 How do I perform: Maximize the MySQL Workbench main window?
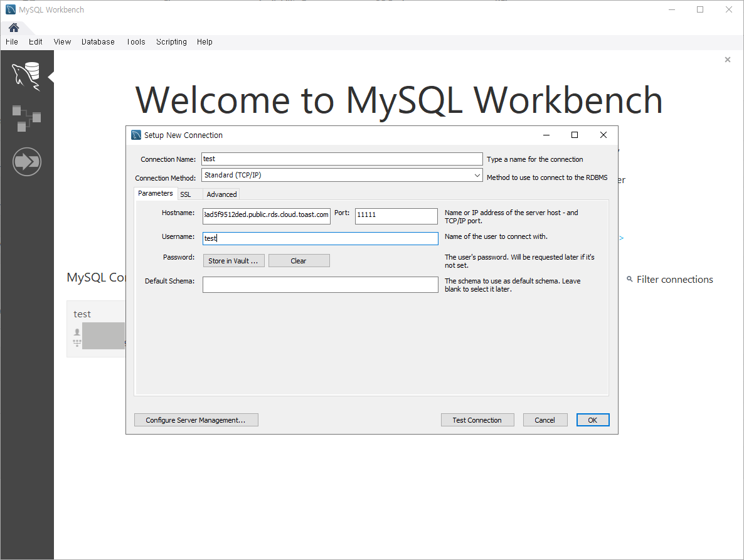coord(700,9)
